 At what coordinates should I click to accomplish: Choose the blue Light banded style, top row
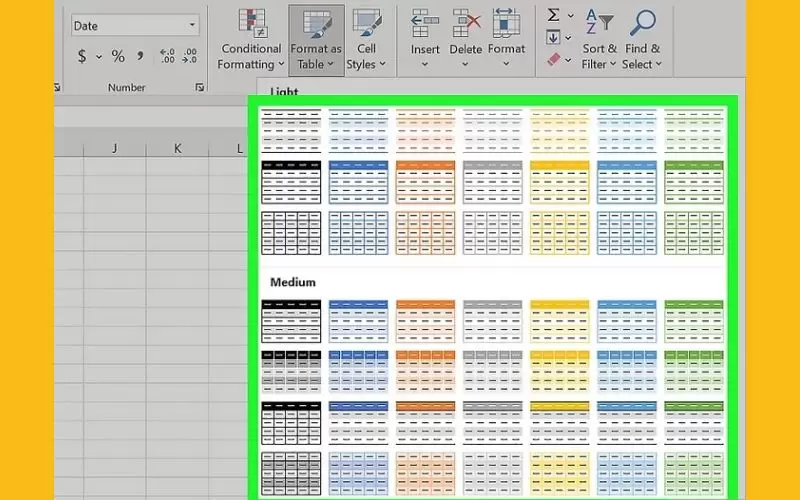coord(358,131)
